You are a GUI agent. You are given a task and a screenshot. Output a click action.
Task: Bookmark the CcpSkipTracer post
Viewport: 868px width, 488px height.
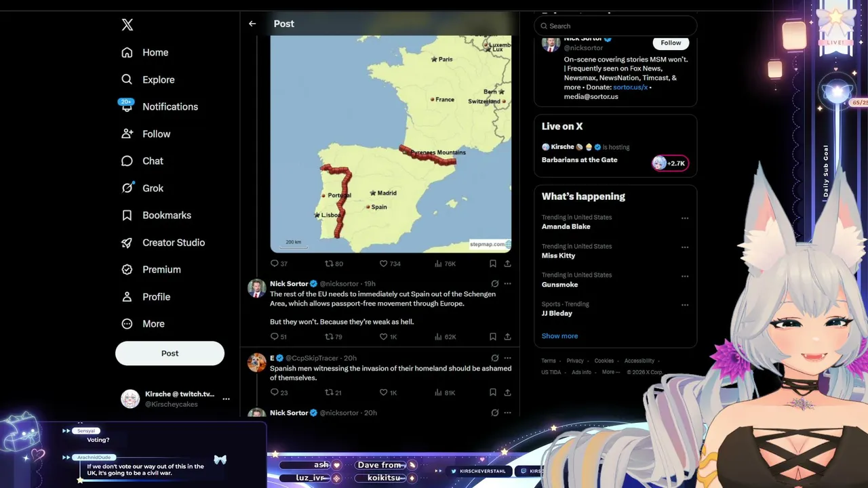tap(493, 392)
